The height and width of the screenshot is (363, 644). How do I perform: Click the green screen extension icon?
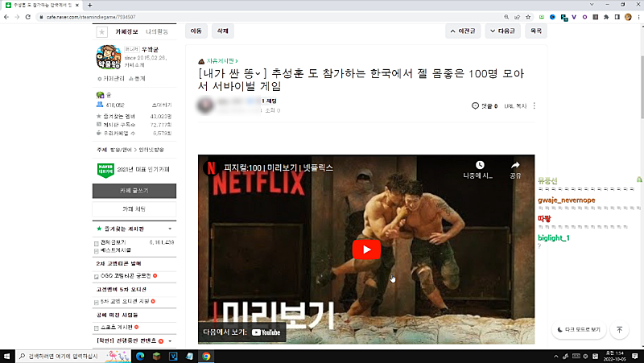542,17
